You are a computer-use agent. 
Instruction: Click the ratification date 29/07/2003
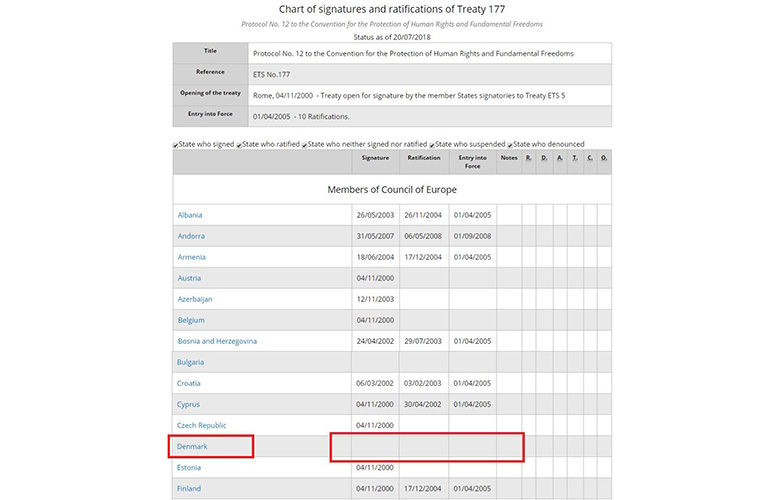423,341
